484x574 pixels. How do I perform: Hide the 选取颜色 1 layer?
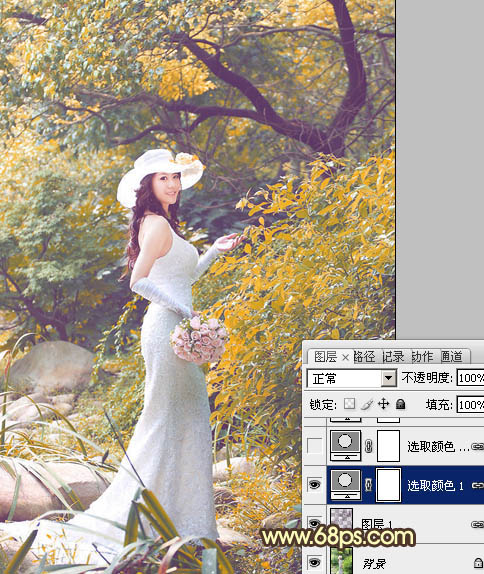click(x=314, y=485)
